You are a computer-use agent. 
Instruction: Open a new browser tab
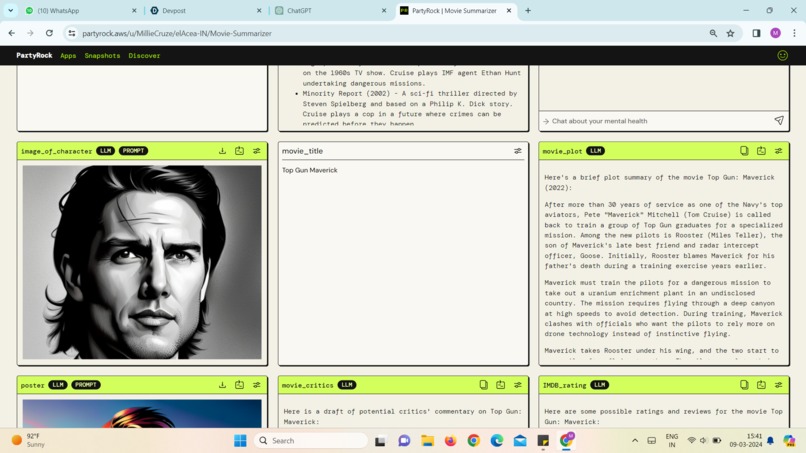pyautogui.click(x=528, y=10)
